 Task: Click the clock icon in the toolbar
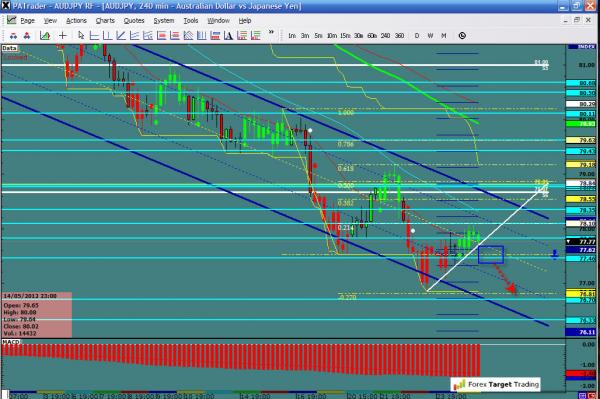point(462,36)
